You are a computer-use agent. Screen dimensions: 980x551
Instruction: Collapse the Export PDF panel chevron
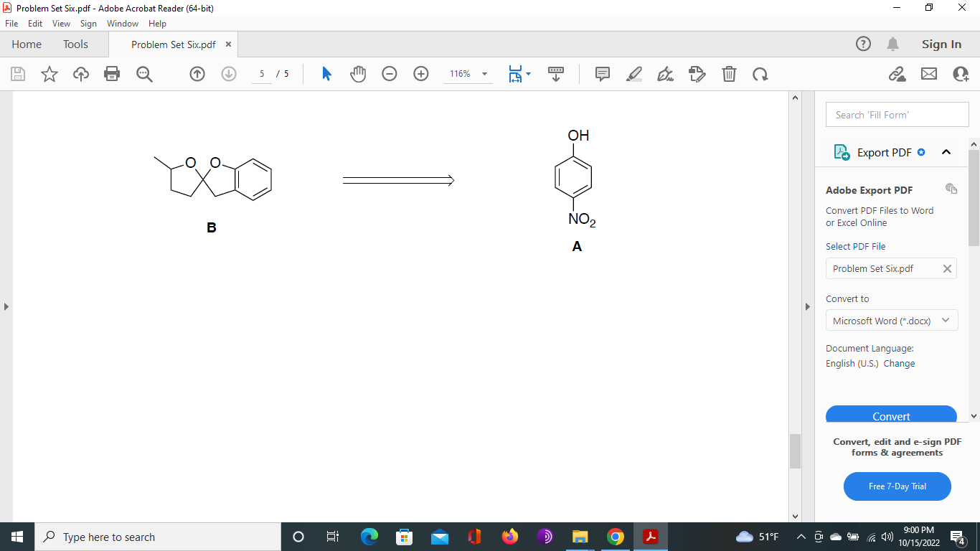[x=946, y=152]
